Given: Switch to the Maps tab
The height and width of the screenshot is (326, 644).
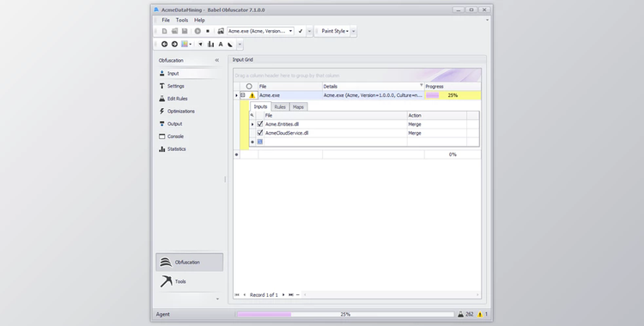Looking at the screenshot, I should 298,107.
